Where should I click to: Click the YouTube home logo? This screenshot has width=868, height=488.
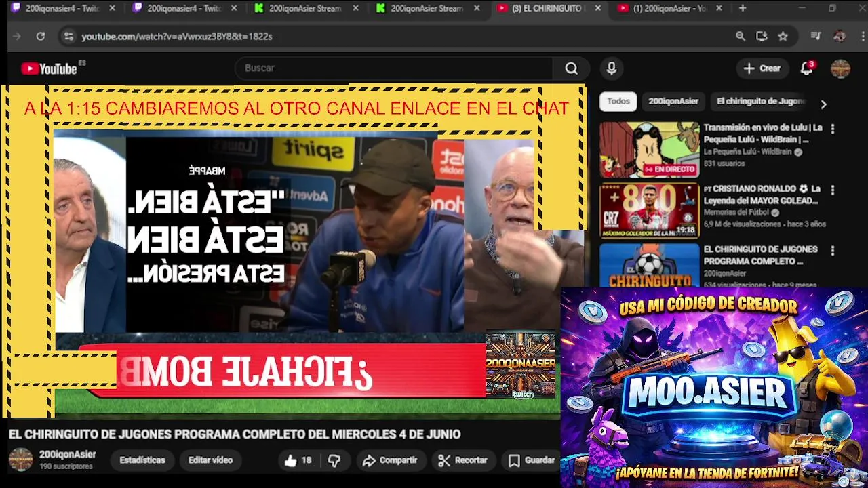point(49,68)
